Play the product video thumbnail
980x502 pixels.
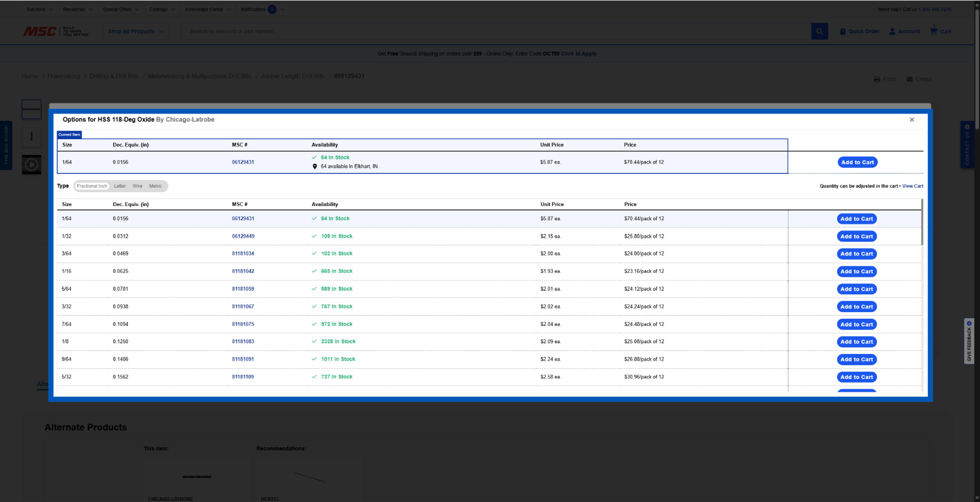(x=31, y=164)
